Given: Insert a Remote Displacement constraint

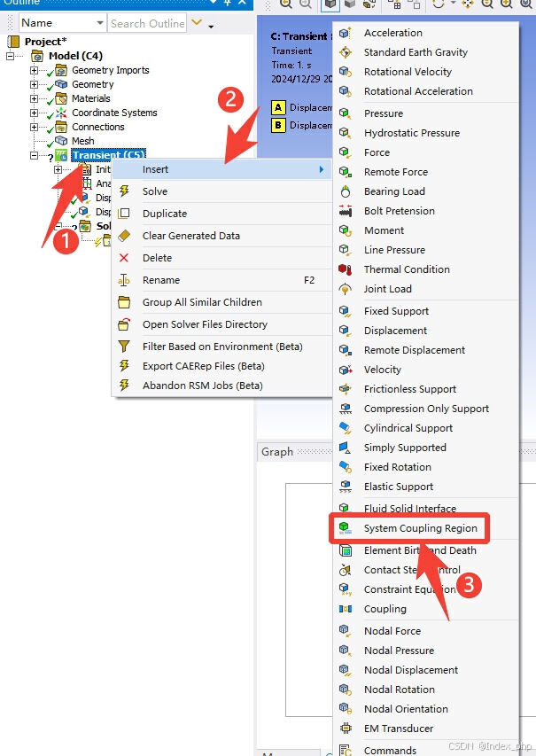Looking at the screenshot, I should click(426, 350).
